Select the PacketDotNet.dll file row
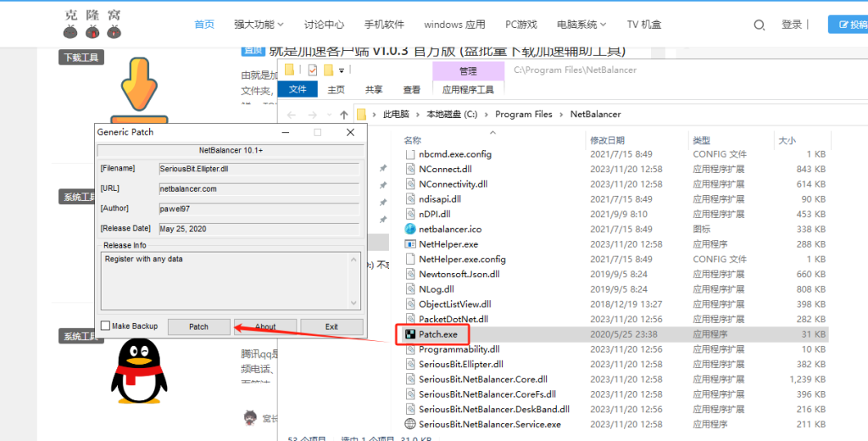868x441 pixels. 615,319
